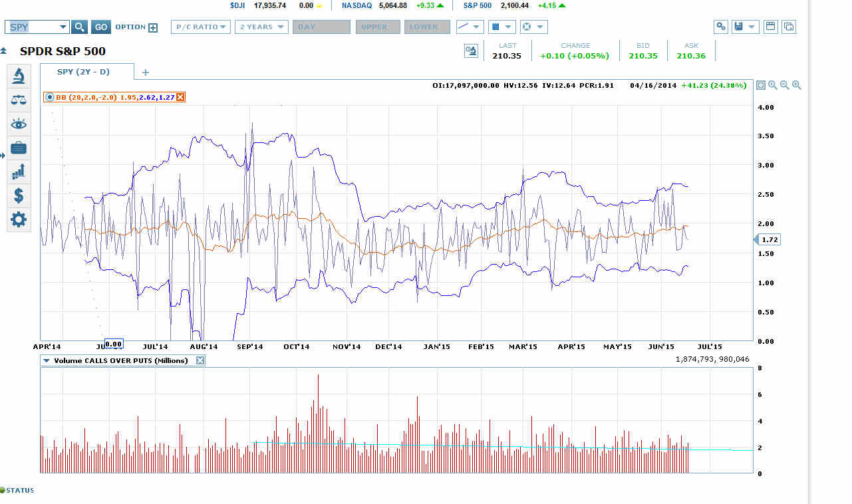
Task: Click the quote details icon left of LAST
Action: pyautogui.click(x=471, y=51)
